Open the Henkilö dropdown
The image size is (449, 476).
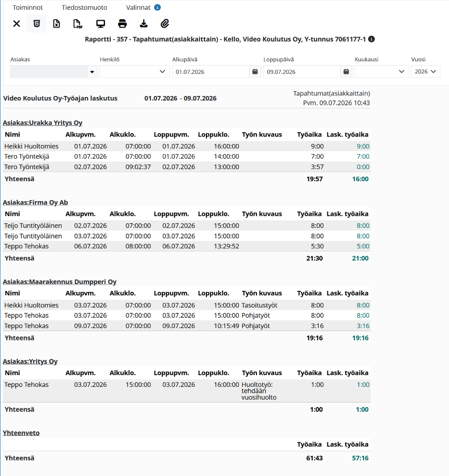[x=135, y=71]
